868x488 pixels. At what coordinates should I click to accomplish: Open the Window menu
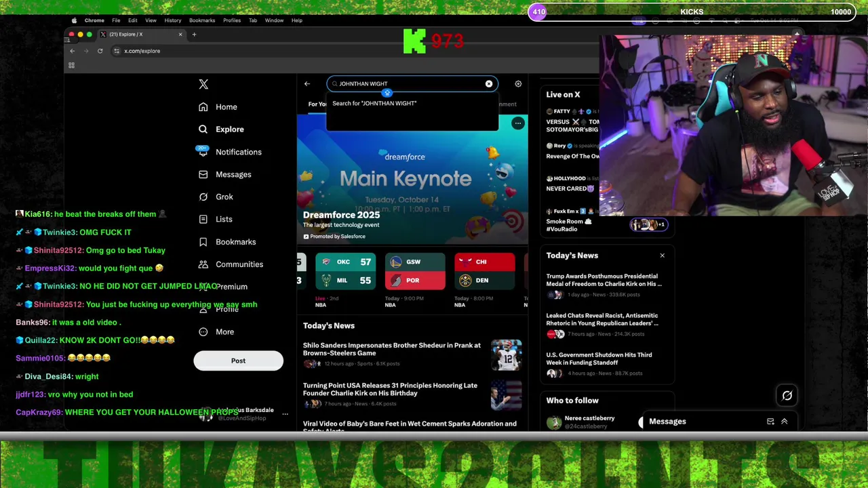pos(274,20)
